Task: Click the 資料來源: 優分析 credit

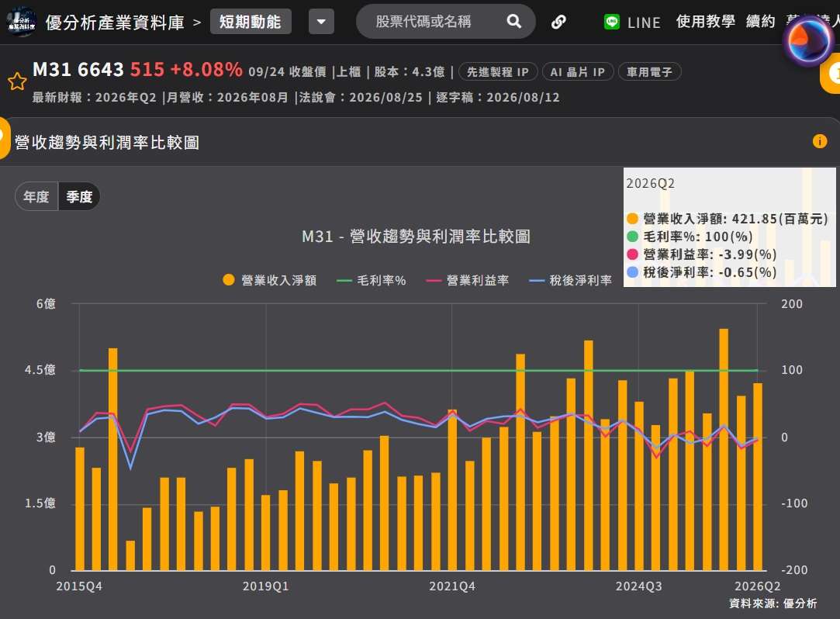Action: (x=773, y=603)
